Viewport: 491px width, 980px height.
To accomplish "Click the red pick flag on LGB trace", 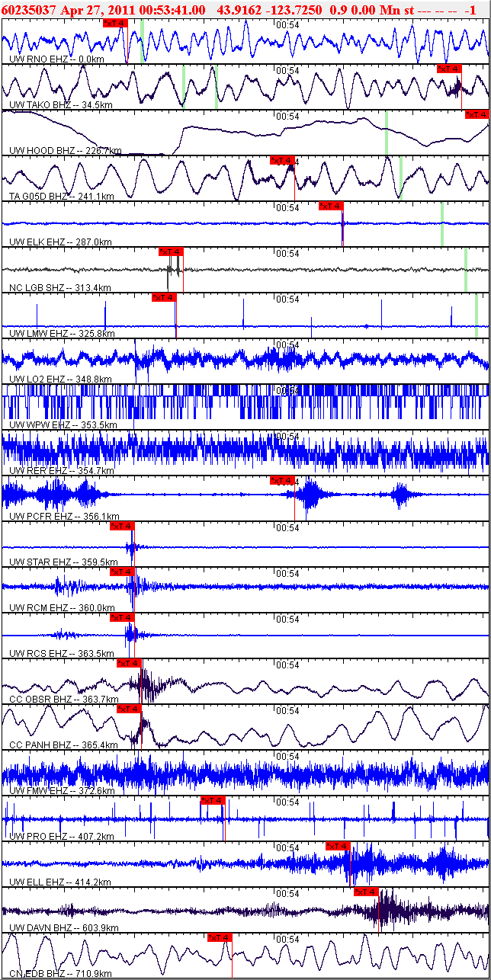I will tap(171, 252).
